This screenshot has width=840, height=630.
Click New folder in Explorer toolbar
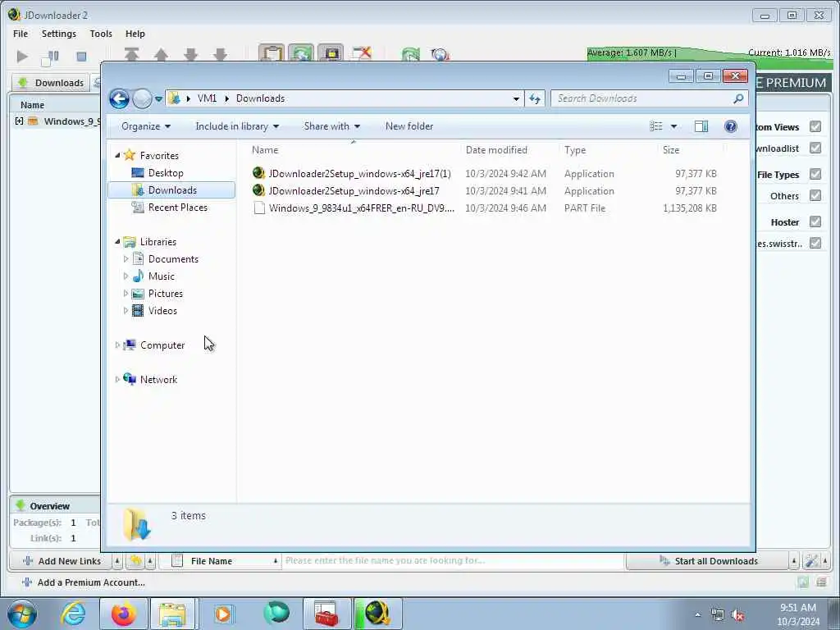409,126
